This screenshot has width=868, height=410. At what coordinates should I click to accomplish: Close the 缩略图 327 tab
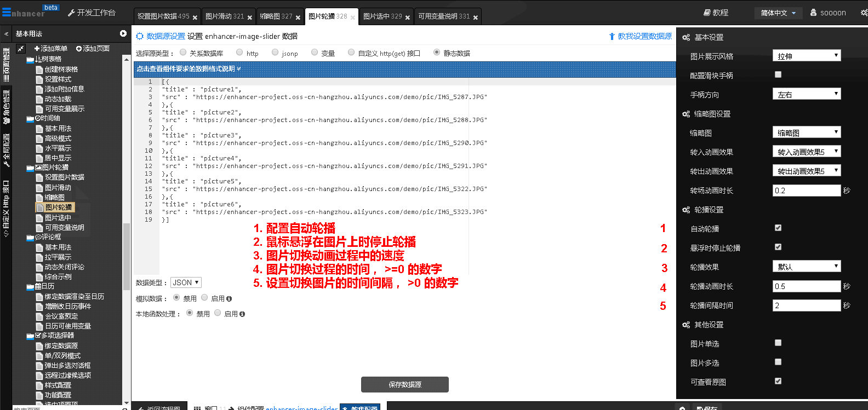click(298, 18)
